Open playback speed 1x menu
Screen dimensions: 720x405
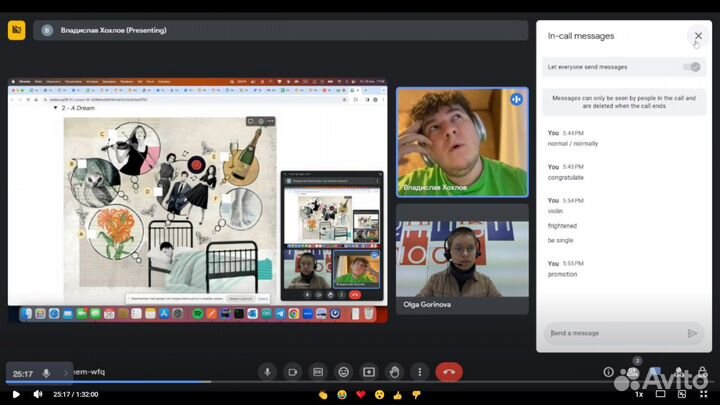pos(639,394)
